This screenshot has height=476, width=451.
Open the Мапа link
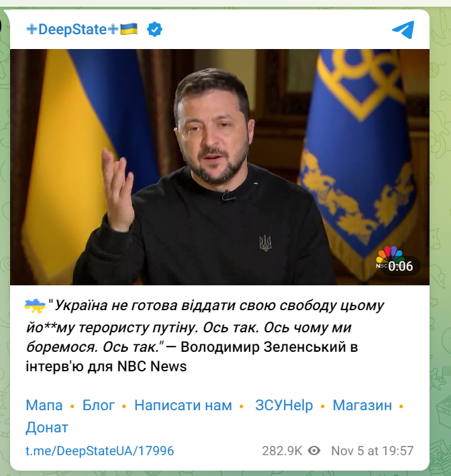pyautogui.click(x=44, y=406)
